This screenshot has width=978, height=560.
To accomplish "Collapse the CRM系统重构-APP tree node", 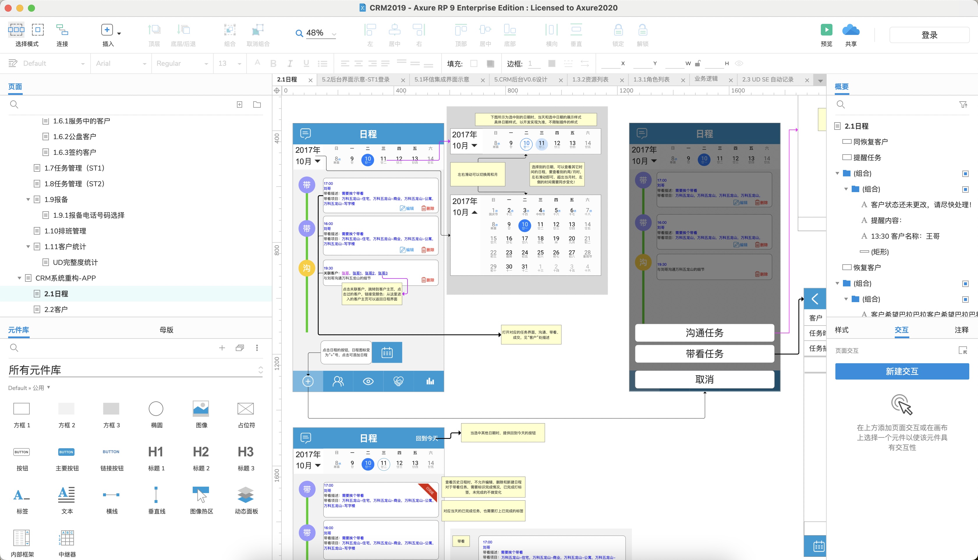I will (x=19, y=278).
